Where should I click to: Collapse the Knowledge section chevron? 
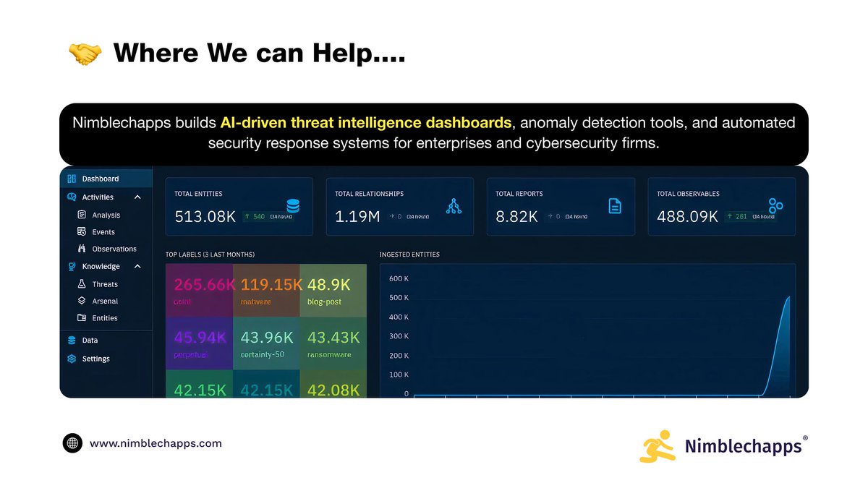click(x=137, y=266)
